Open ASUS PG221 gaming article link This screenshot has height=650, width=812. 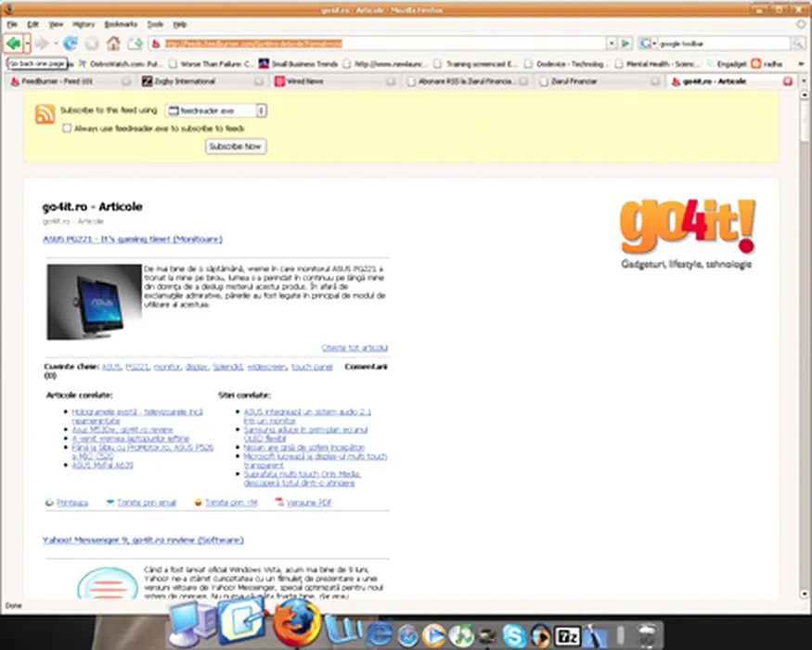point(133,239)
